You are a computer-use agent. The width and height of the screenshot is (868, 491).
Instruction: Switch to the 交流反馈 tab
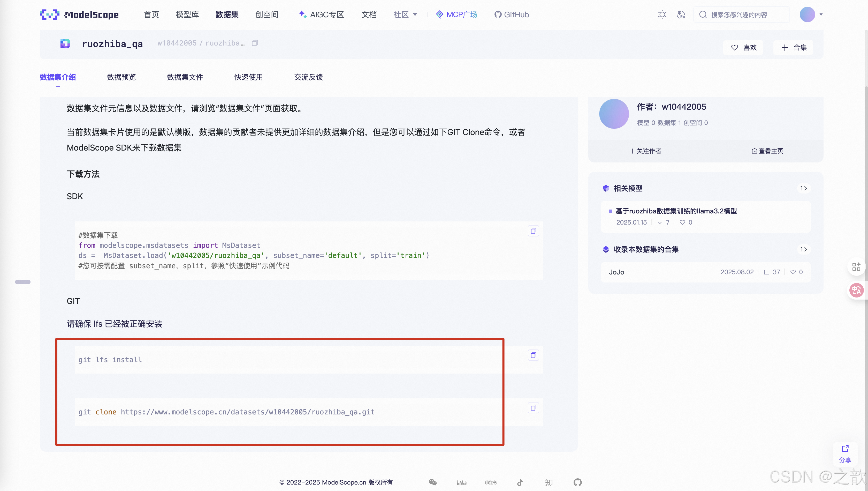click(x=309, y=77)
